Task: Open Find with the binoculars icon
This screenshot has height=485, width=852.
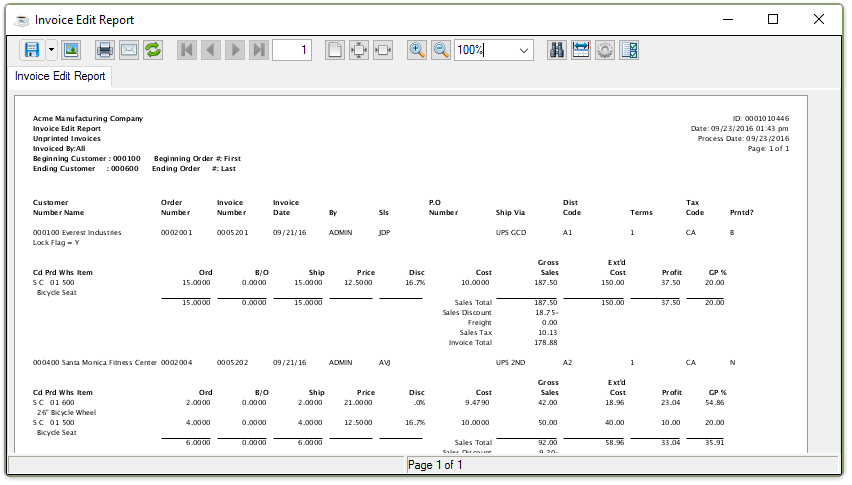Action: tap(557, 50)
